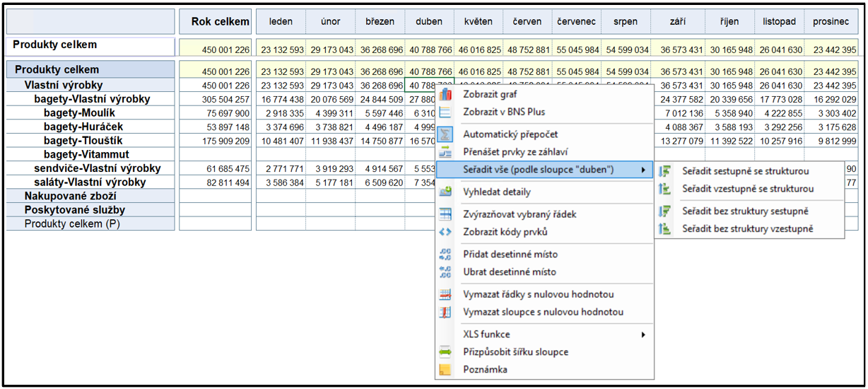The height and width of the screenshot is (389, 868).
Task: Click the Vymazat sloupce s nulovou hodnotou icon
Action: click(445, 312)
